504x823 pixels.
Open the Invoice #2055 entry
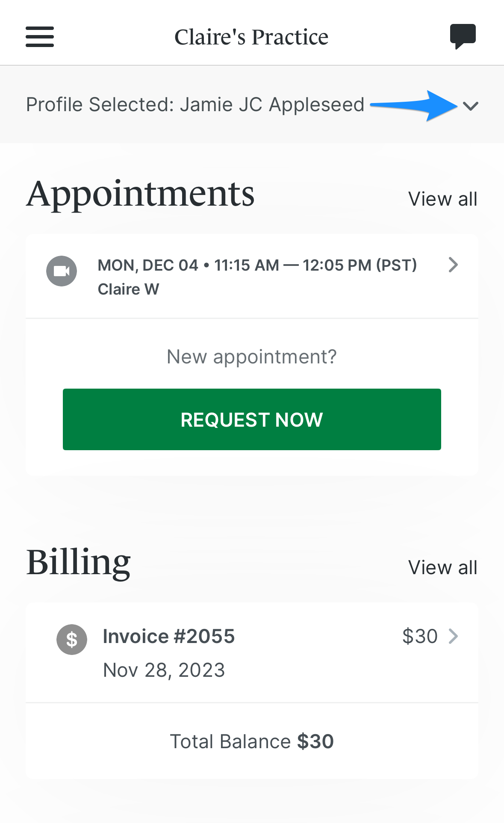pos(168,636)
